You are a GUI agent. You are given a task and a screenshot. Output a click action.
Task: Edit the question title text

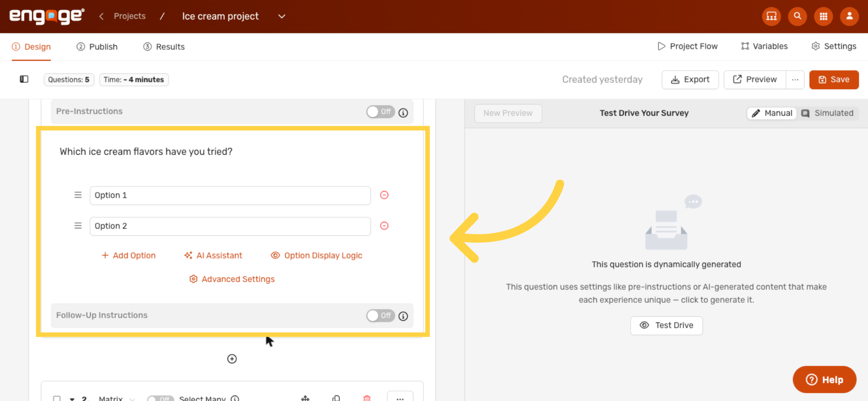[x=146, y=152]
